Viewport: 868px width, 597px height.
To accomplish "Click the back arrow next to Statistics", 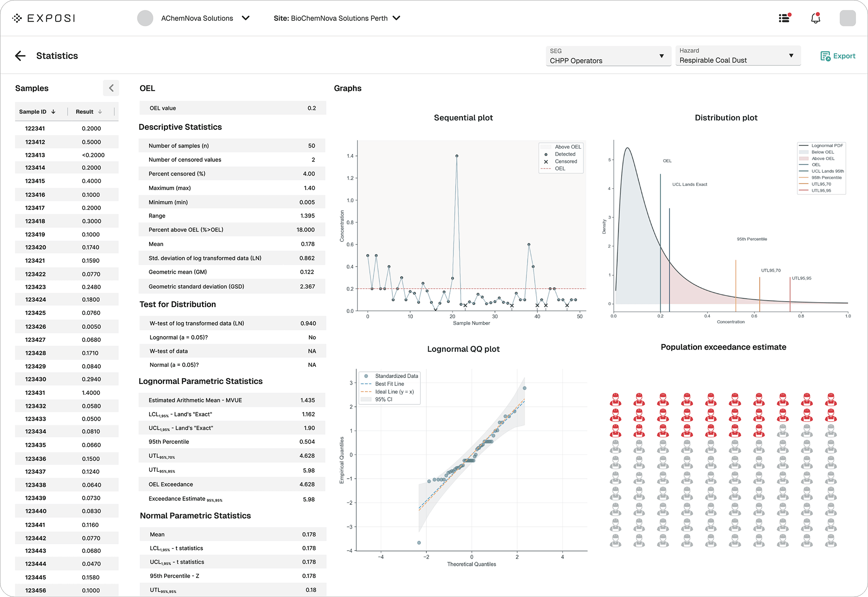I will click(20, 56).
